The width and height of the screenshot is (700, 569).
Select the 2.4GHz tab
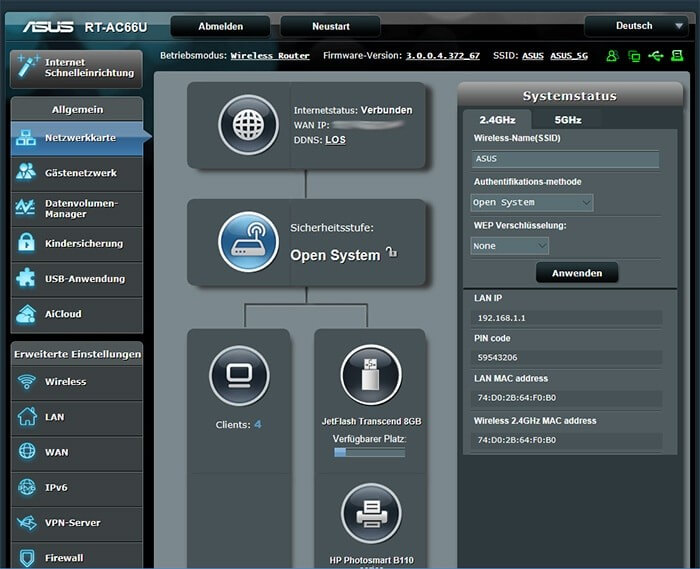pos(497,120)
